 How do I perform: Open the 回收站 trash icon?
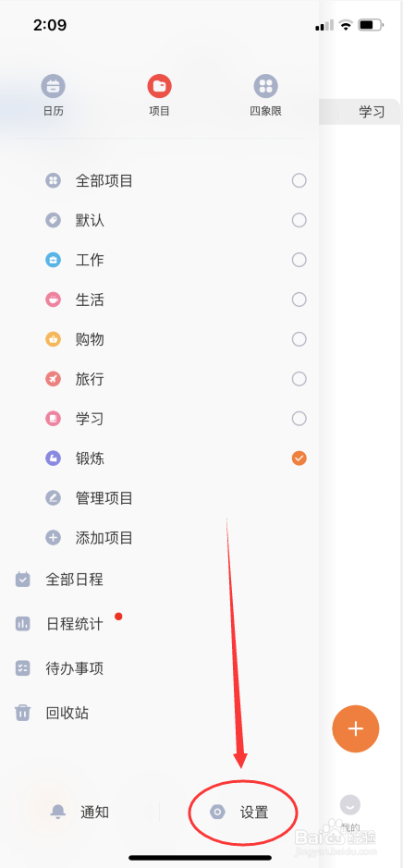coord(23,713)
